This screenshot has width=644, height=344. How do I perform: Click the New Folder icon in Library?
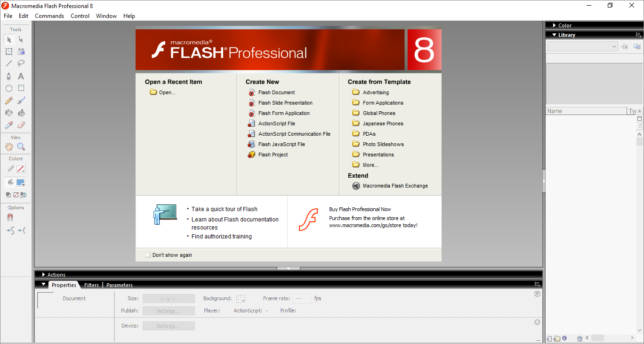pyautogui.click(x=556, y=338)
